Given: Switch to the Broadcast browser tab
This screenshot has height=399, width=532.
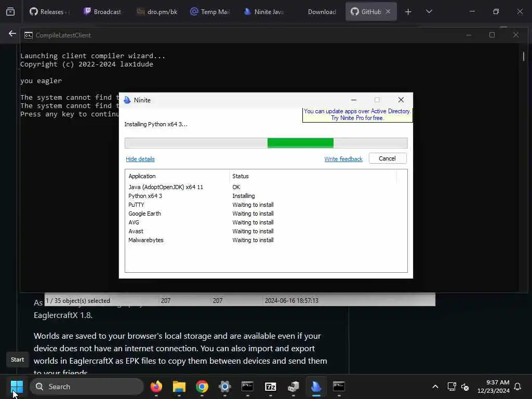Looking at the screenshot, I should (102, 11).
